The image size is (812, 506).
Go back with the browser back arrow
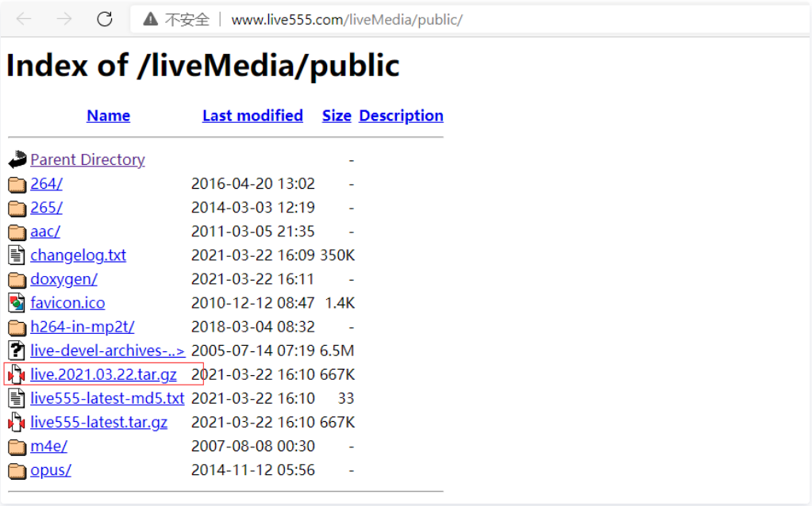click(25, 20)
